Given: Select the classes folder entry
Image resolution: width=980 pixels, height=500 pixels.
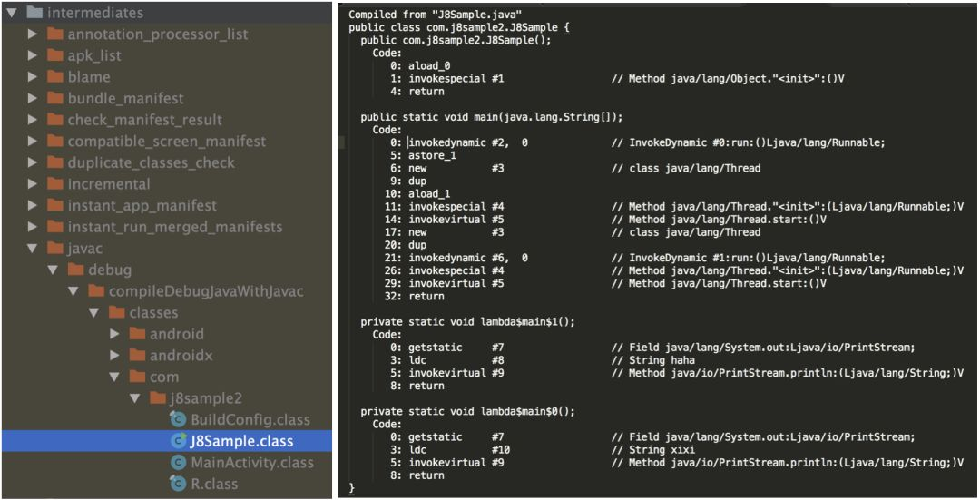Looking at the screenshot, I should click(153, 312).
